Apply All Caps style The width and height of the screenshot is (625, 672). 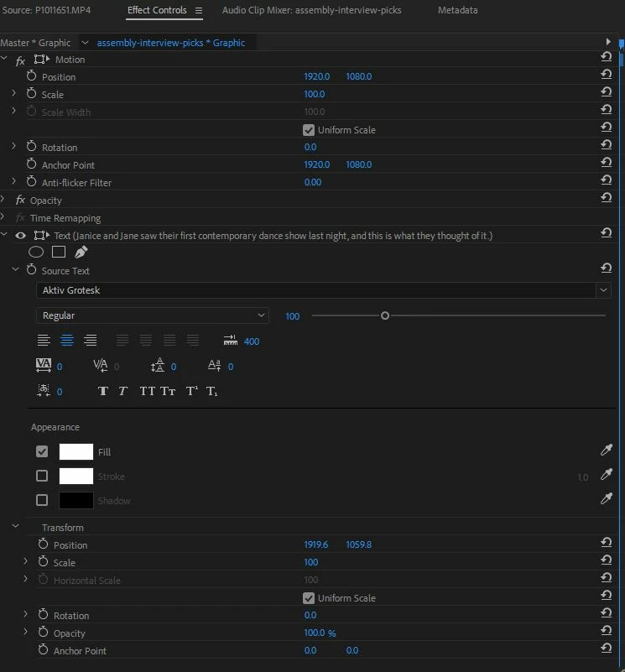tap(148, 391)
